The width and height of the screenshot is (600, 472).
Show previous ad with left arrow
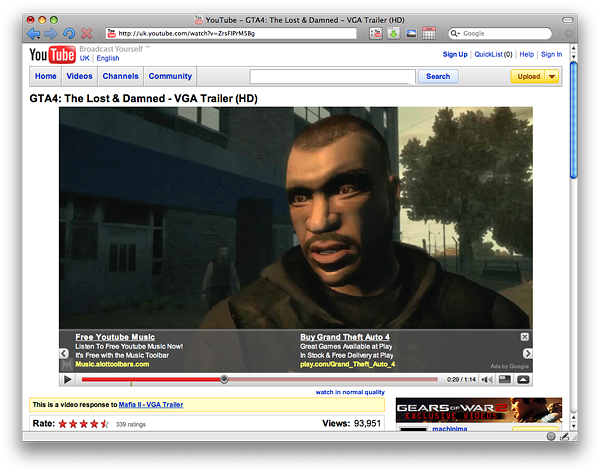pos(64,353)
